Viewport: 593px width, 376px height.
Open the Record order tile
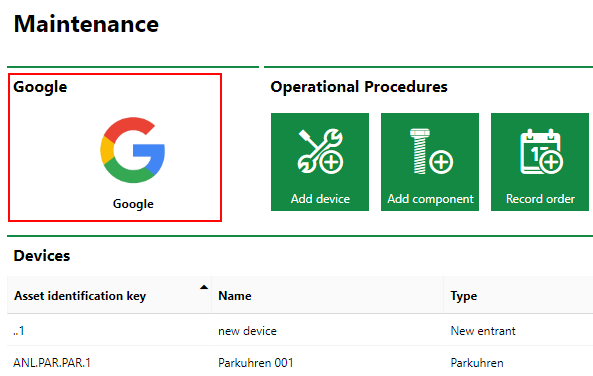click(x=540, y=162)
